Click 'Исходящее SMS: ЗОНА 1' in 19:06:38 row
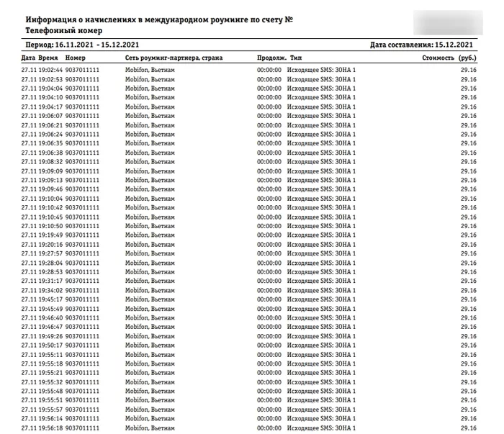 click(x=321, y=153)
